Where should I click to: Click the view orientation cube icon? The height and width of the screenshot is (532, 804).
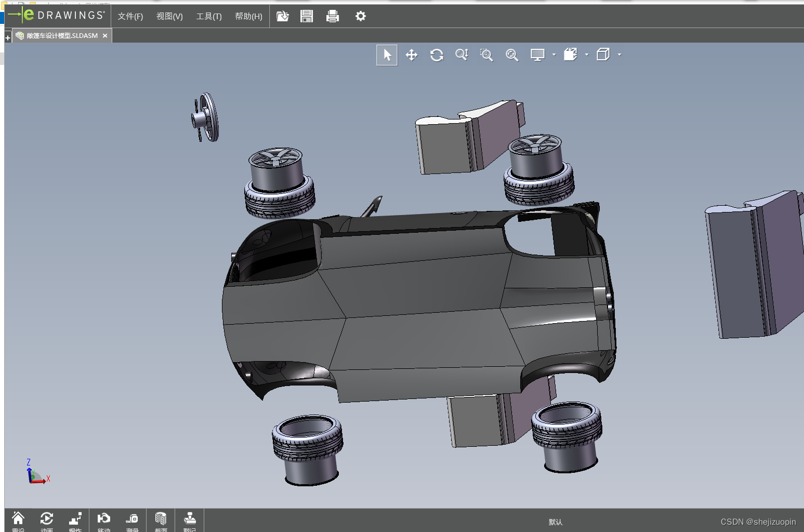pos(571,55)
